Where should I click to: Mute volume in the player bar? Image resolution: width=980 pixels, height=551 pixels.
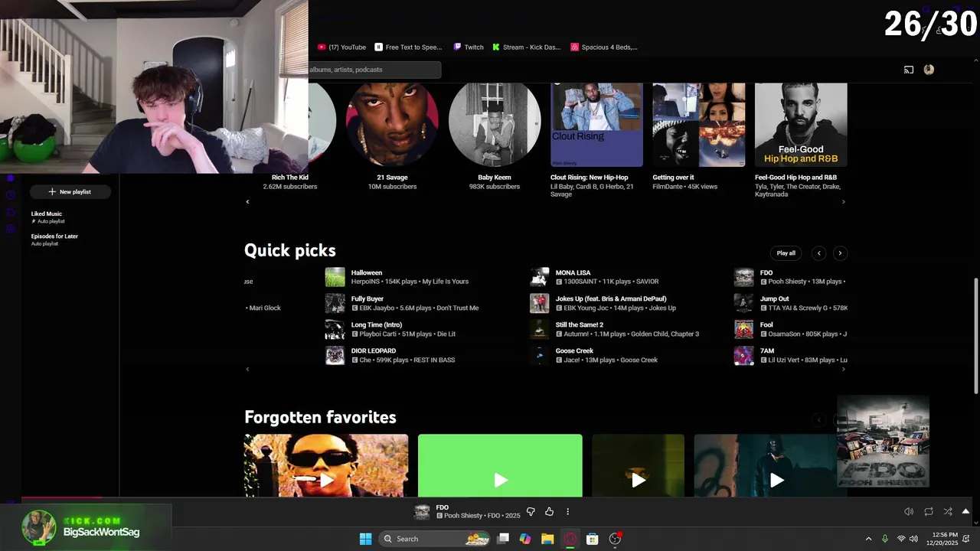(x=909, y=512)
